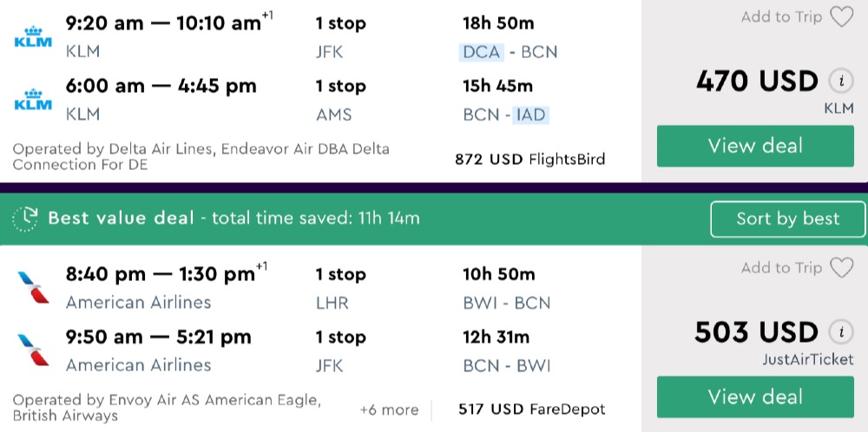Select 517 USD FareDepot offer
The width and height of the screenshot is (868, 432).
[x=532, y=409]
